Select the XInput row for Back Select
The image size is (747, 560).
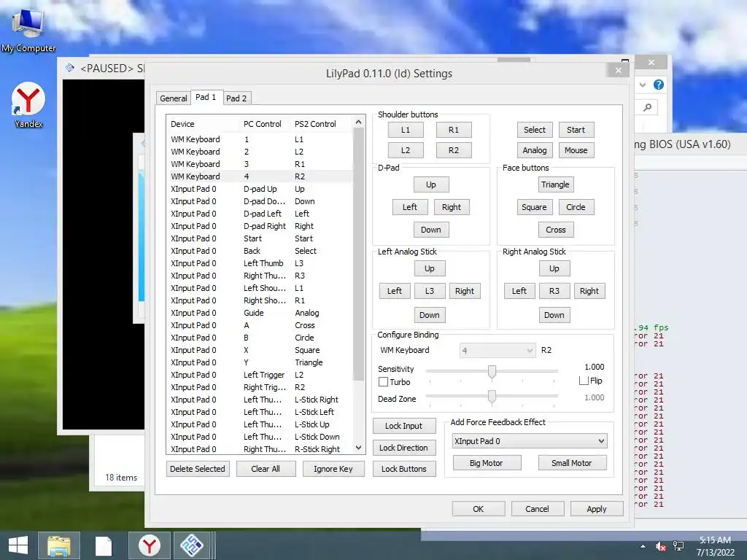click(x=260, y=251)
